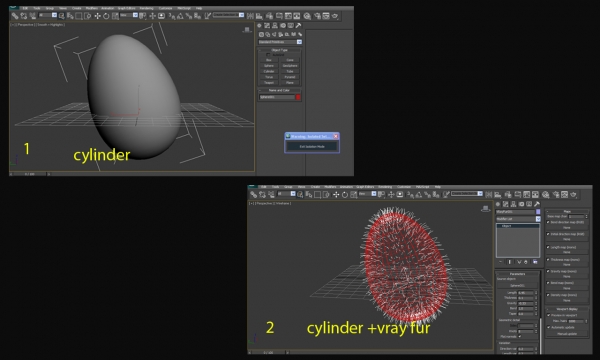Select the Rotate tool in top window toolbar
The width and height of the screenshot is (600, 360).
(x=106, y=16)
